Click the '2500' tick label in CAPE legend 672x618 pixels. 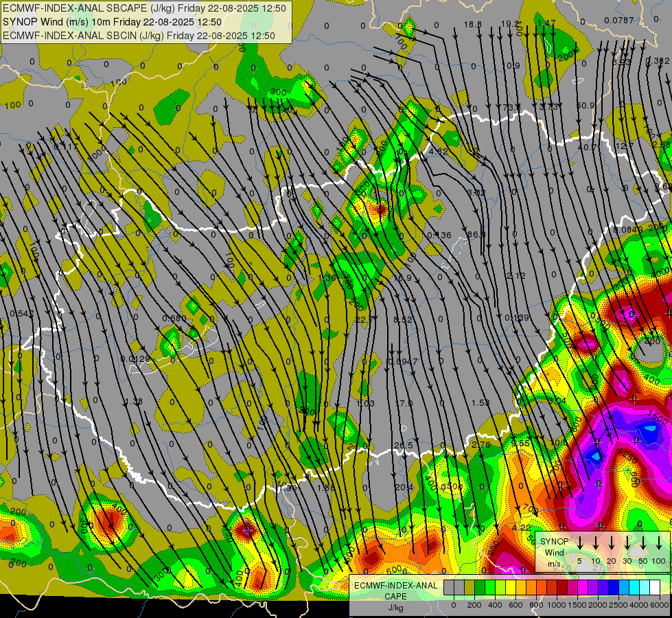618,605
